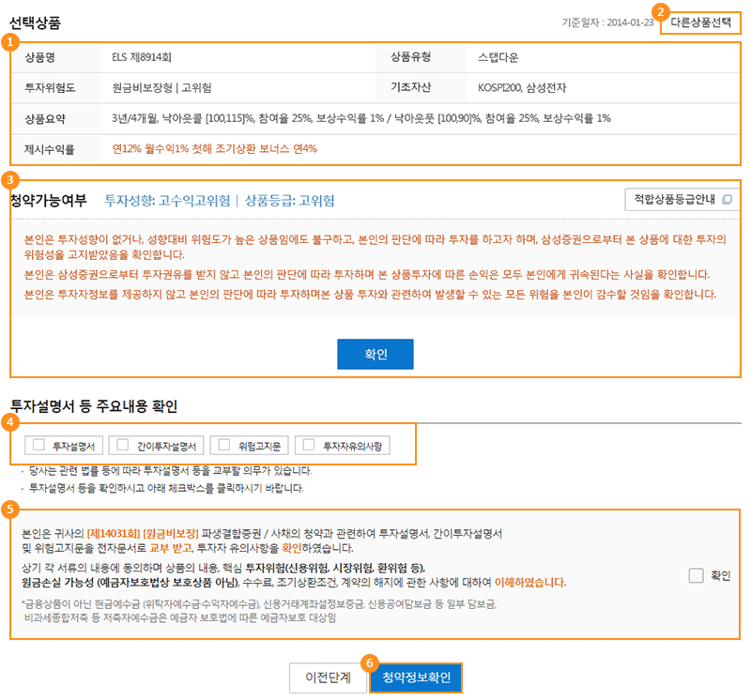Click the 기초자산 column label

[x=410, y=87]
